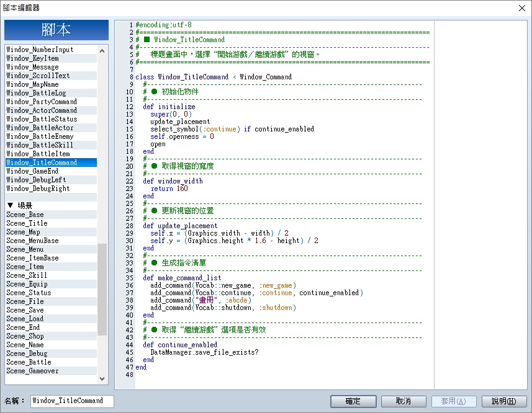Viewport: 532px width, 413px height.
Task: Select Window_KeyItem script
Action: click(51, 58)
